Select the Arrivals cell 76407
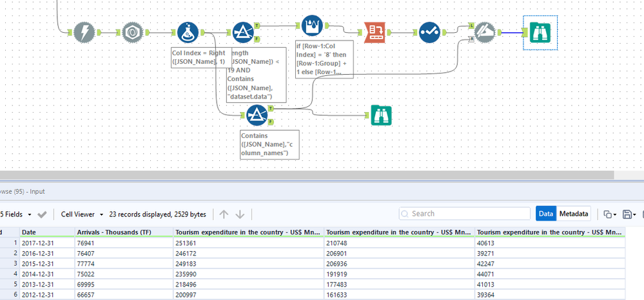The height and width of the screenshot is (300, 644). coord(124,253)
